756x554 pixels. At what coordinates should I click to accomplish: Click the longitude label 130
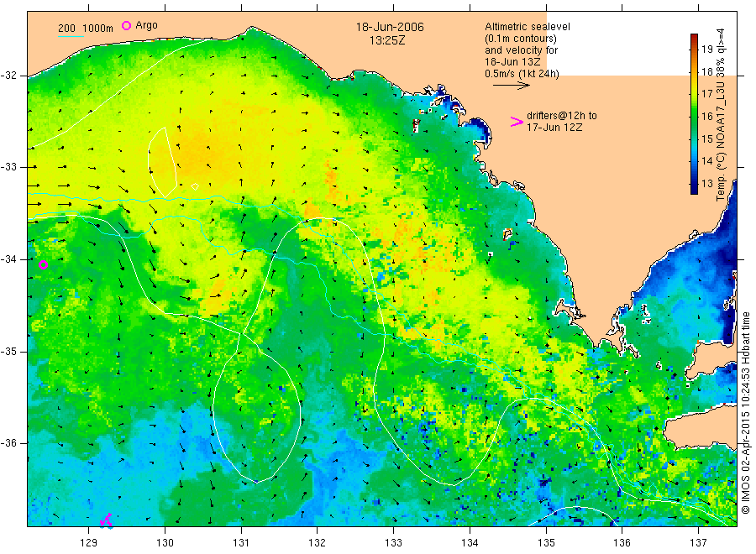click(x=165, y=543)
